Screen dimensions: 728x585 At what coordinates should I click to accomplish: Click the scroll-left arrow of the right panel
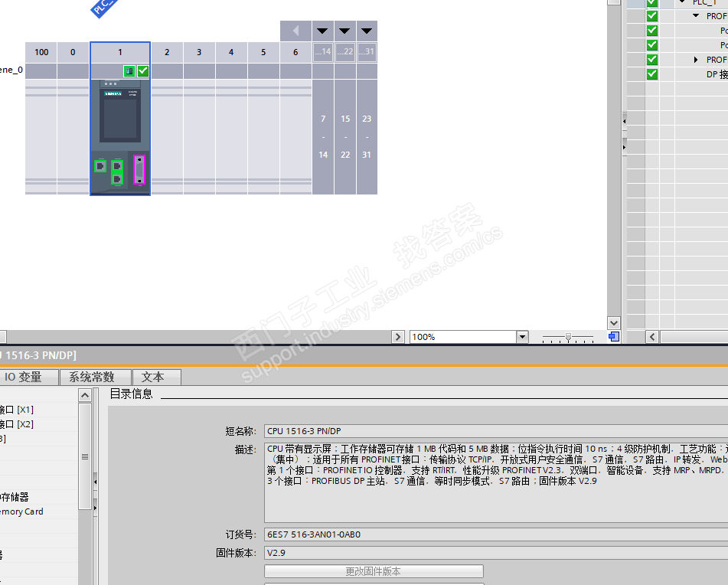pyautogui.click(x=652, y=337)
